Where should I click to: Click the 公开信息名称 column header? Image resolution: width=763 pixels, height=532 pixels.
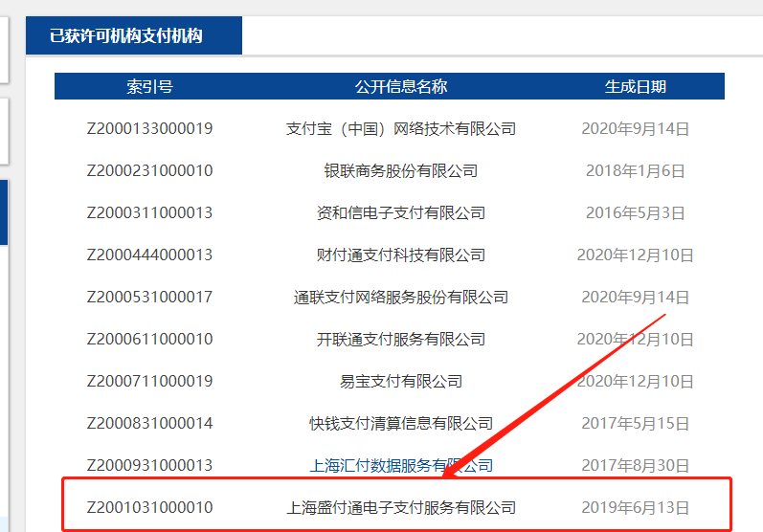[x=401, y=86]
